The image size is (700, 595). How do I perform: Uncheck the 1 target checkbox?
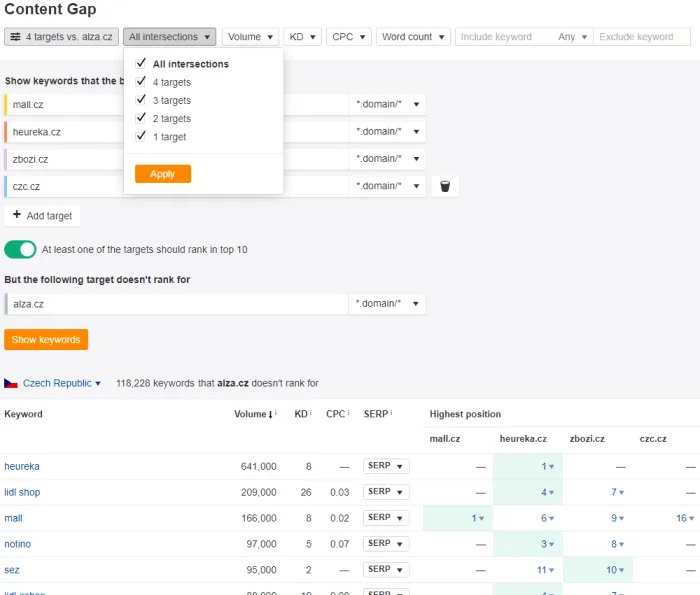coord(141,136)
